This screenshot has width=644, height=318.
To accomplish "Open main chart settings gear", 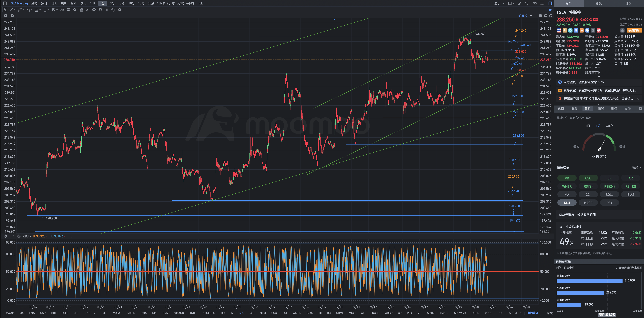I will pyautogui.click(x=6, y=15).
